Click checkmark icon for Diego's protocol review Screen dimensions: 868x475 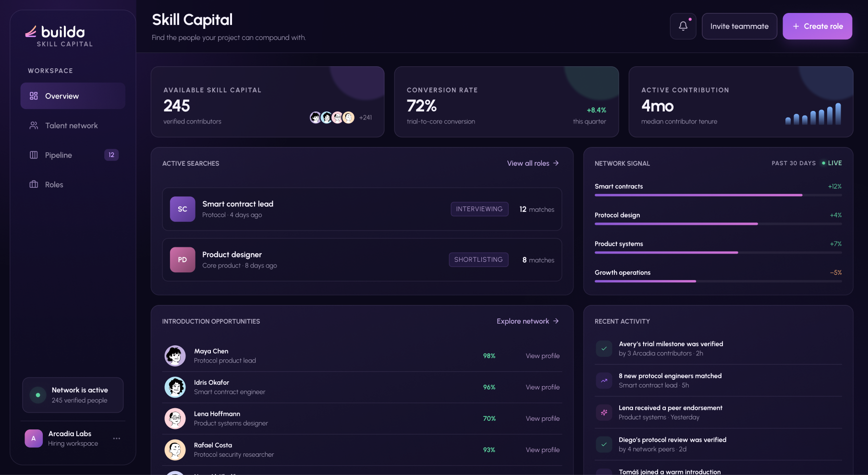point(604,444)
